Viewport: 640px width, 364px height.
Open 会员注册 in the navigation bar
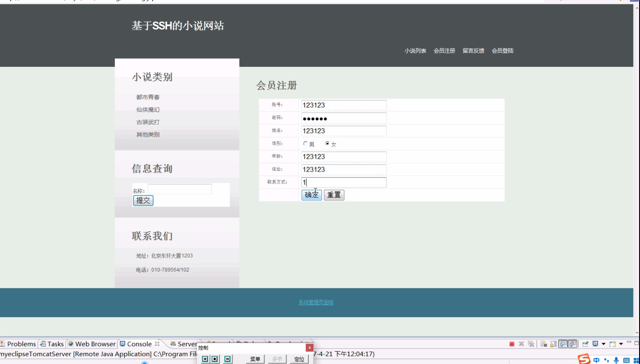click(445, 51)
